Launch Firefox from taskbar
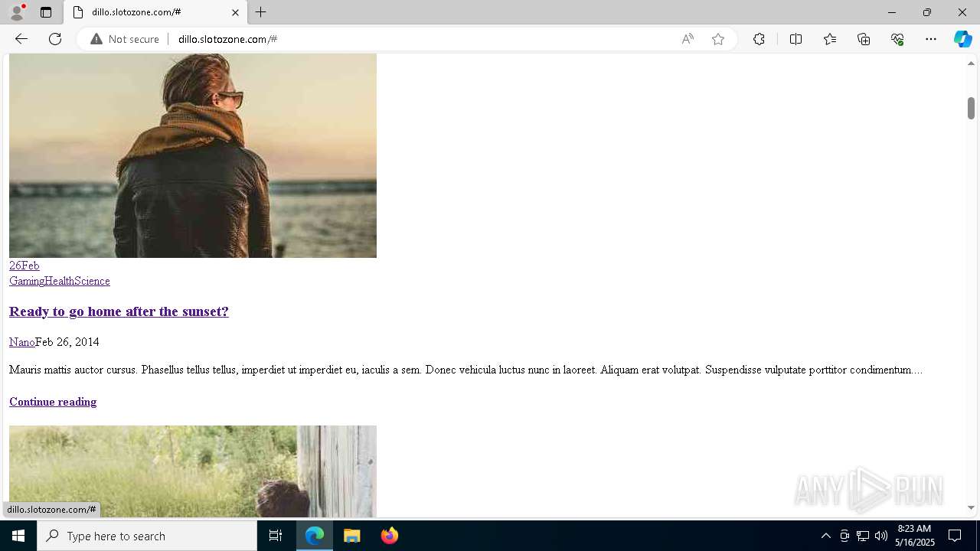Screen dimensions: 980x551 (x=389, y=536)
